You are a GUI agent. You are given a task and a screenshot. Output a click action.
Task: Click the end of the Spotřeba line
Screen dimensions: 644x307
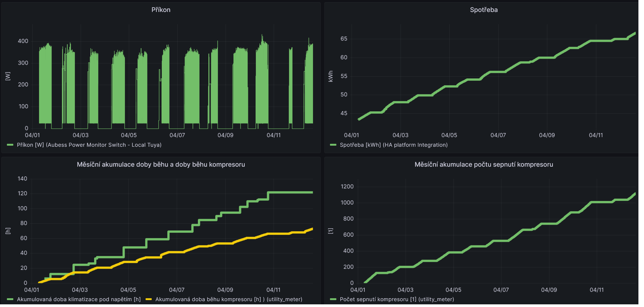635,33
